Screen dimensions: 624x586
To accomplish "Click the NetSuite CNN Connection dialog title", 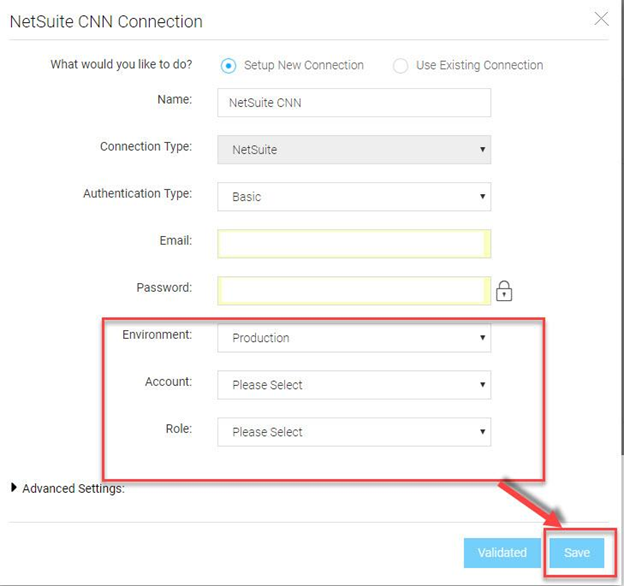I will click(106, 21).
